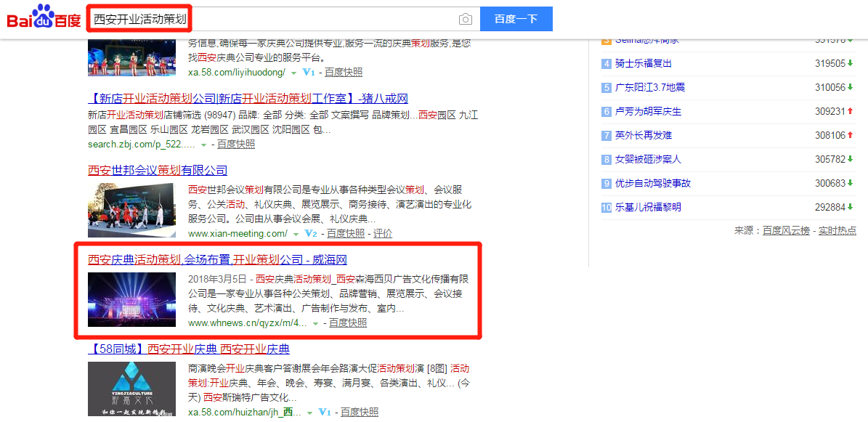Open 百度快照 for www.whnews.cn result
This screenshot has width=868, height=422.
[348, 323]
